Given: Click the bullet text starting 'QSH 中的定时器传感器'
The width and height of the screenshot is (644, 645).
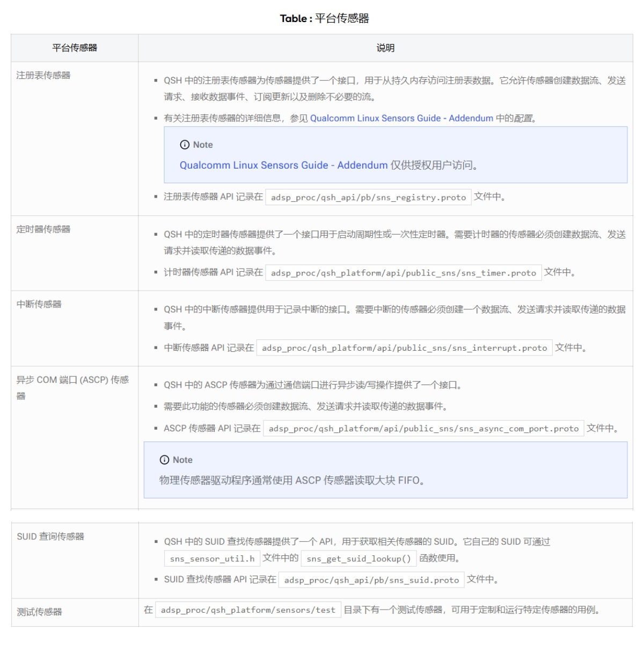Looking at the screenshot, I should pos(394,243).
